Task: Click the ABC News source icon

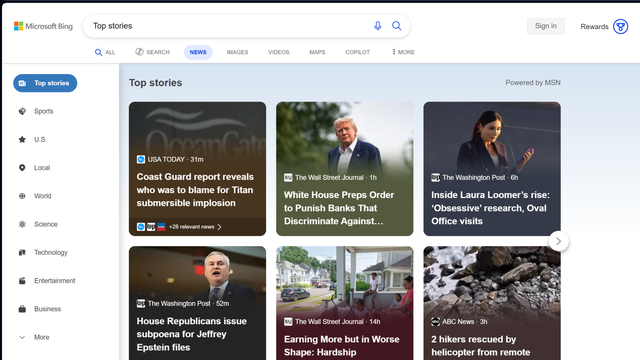Action: point(436,322)
